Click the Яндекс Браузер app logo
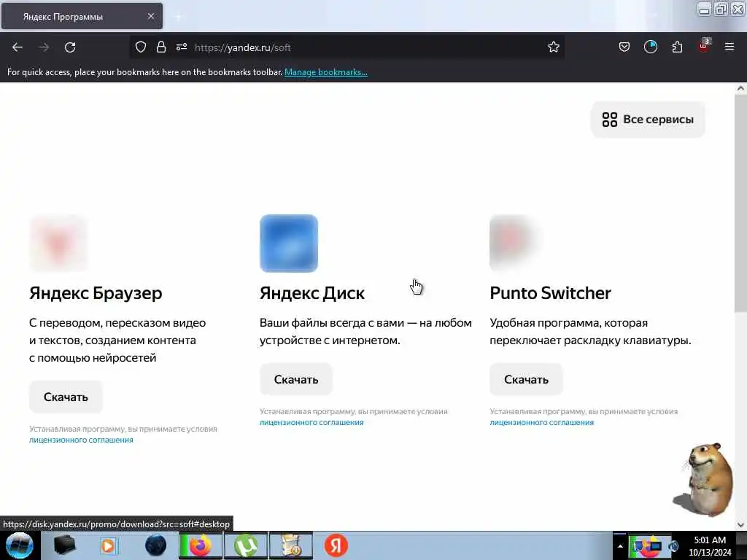 (x=58, y=244)
